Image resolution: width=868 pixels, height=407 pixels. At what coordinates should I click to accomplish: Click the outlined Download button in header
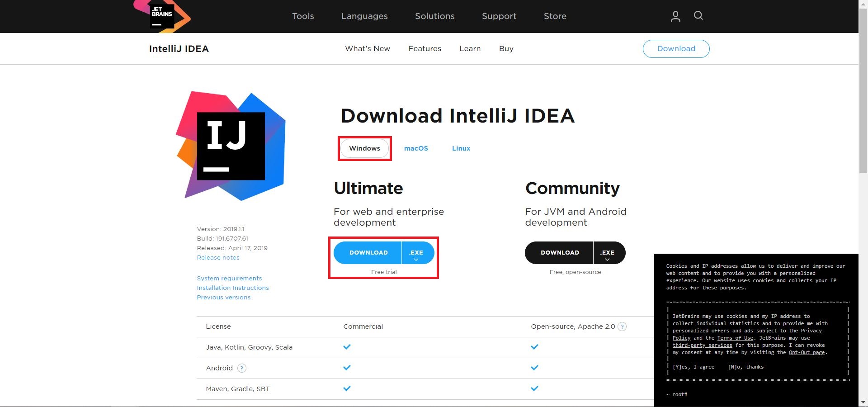[676, 49]
